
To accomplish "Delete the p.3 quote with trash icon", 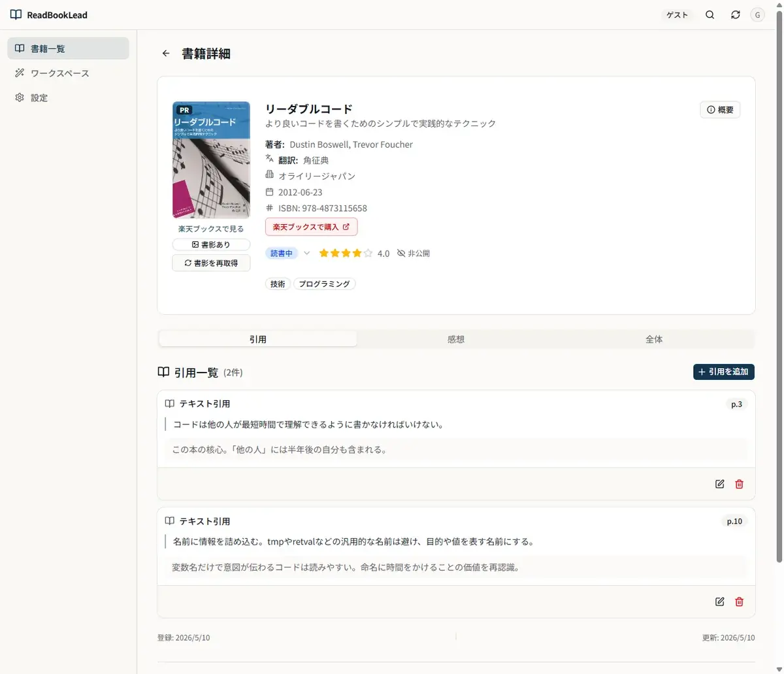I will coord(740,484).
